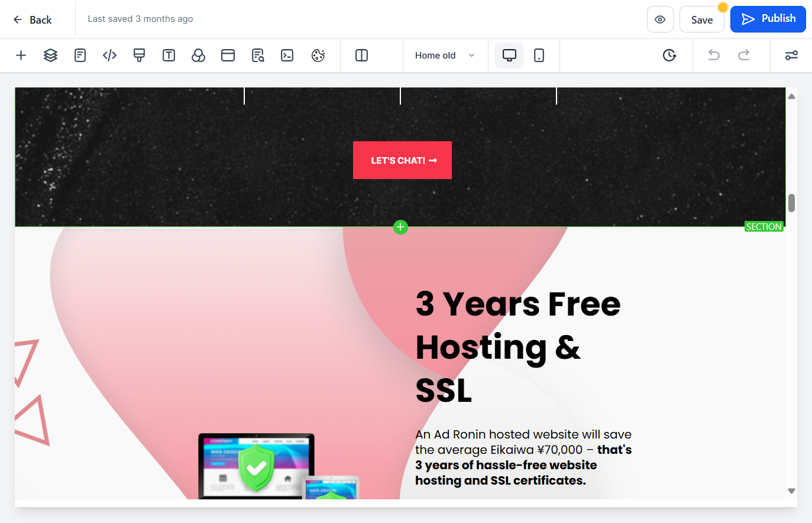Open the settings sliders icon
Screen dimensions: 812x523
coord(791,56)
